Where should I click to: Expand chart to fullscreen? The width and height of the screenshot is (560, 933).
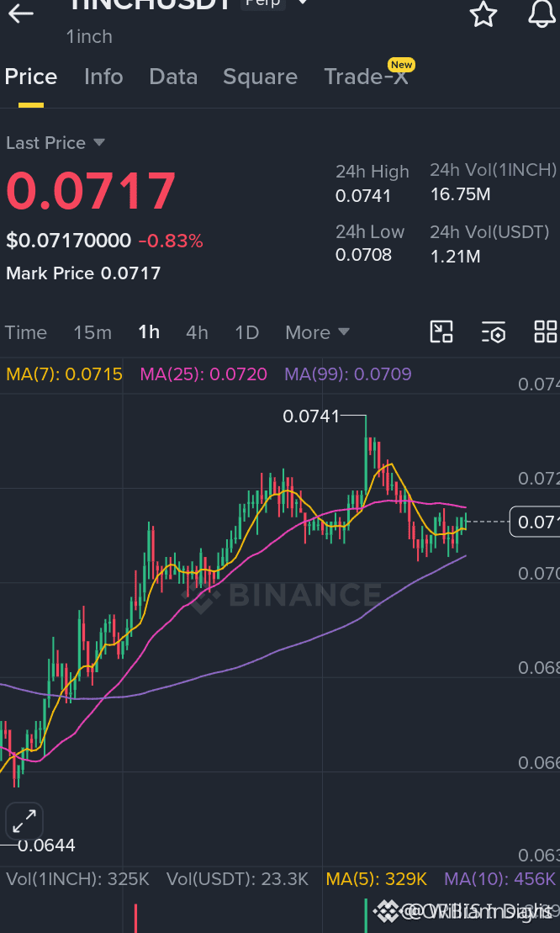(x=24, y=821)
